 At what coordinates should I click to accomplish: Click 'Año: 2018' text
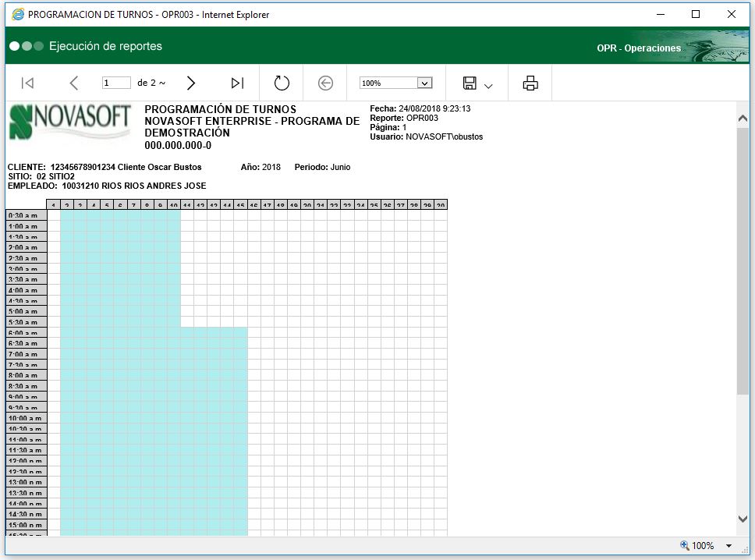[261, 167]
